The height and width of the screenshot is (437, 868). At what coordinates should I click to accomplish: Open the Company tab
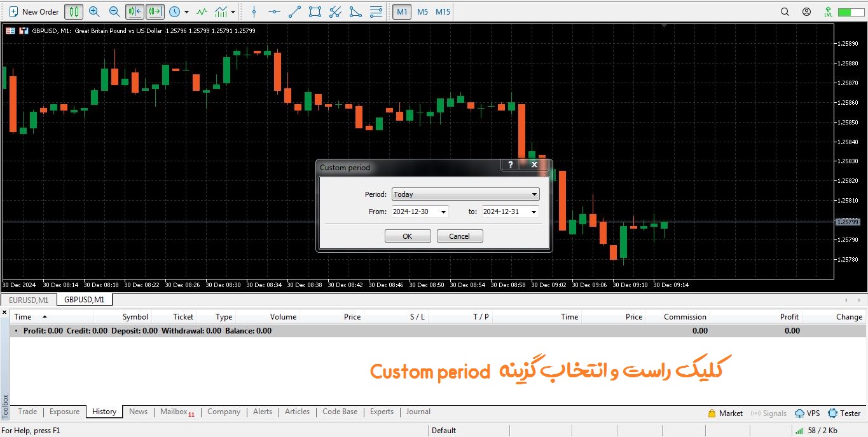[224, 412]
